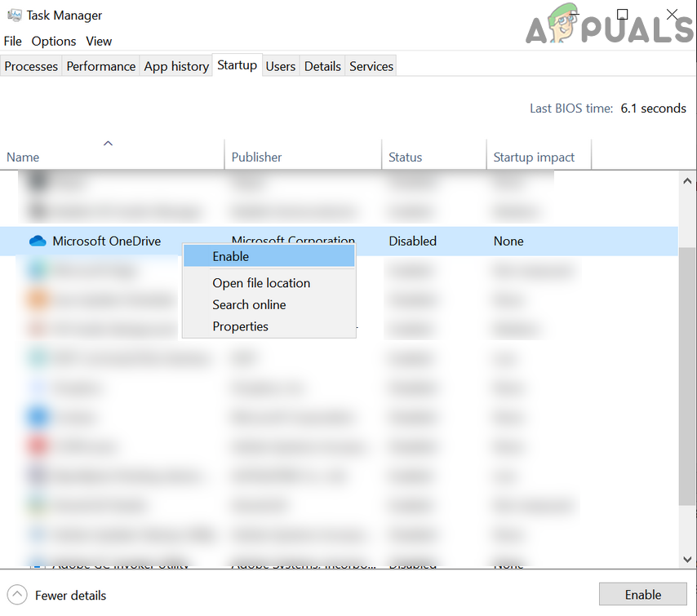The height and width of the screenshot is (616, 697).
Task: Maximize the Task Manager window
Action: [622, 14]
